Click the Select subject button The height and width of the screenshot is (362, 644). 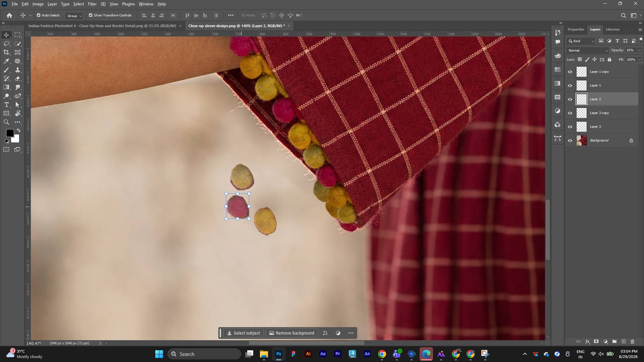pos(244,333)
